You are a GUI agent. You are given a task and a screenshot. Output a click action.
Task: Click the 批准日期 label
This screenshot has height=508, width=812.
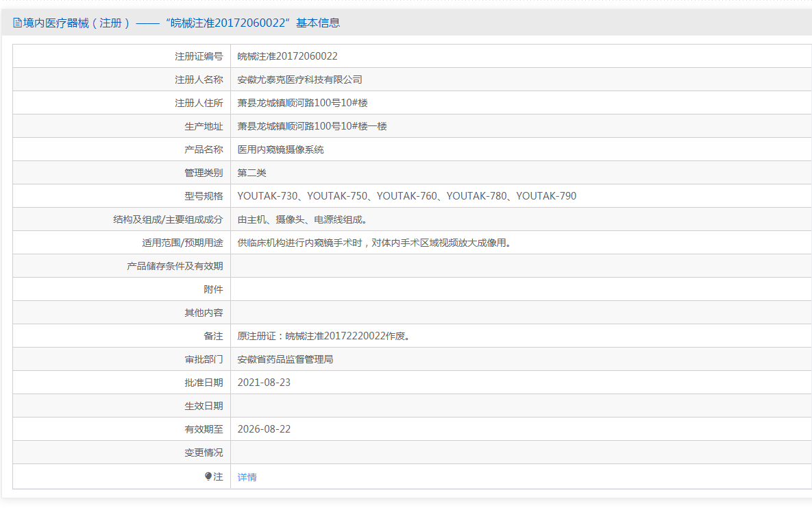click(x=204, y=383)
